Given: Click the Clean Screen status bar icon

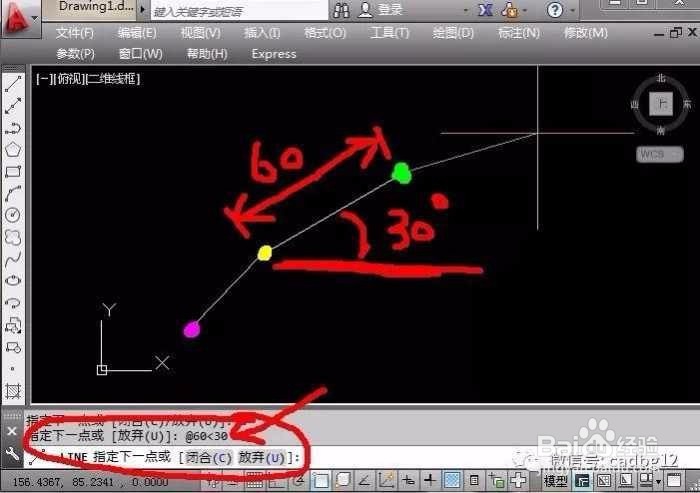Looking at the screenshot, I should click(674, 481).
